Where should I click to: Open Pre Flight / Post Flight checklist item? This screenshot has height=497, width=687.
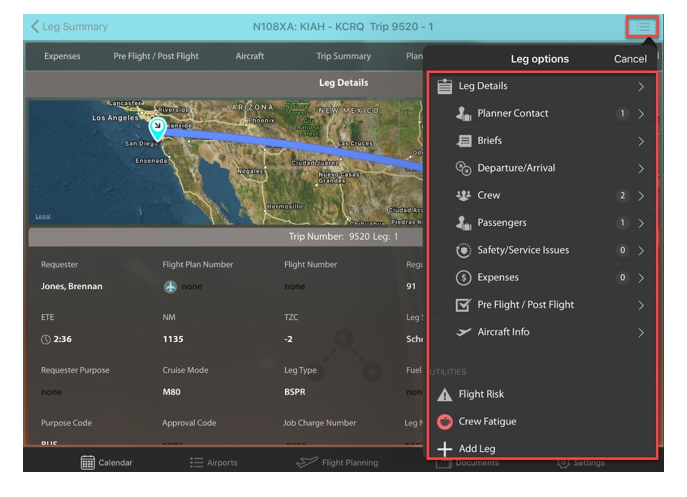[x=525, y=305]
